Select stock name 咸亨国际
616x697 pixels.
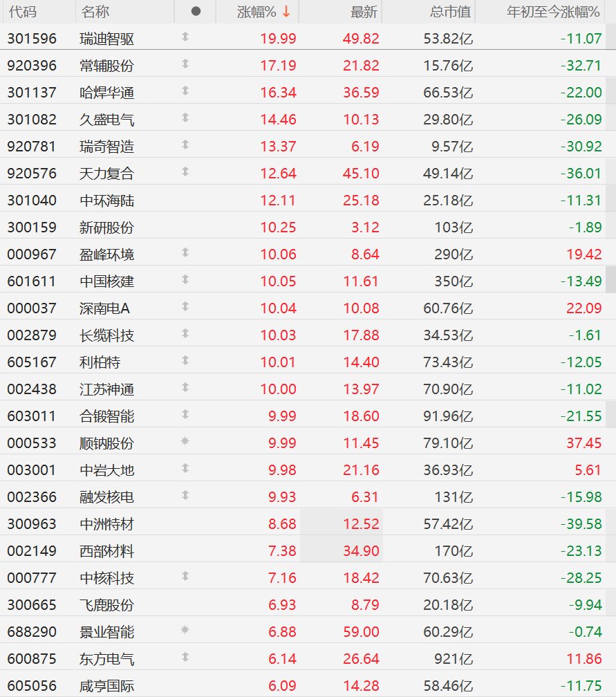click(x=106, y=686)
